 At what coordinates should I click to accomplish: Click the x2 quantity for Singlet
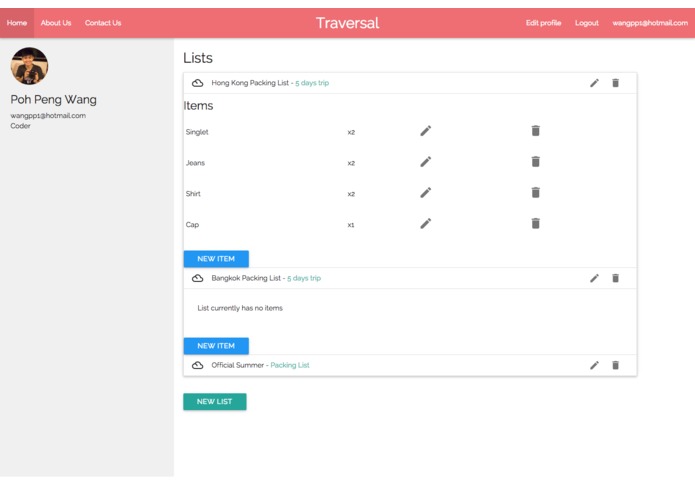tap(351, 132)
